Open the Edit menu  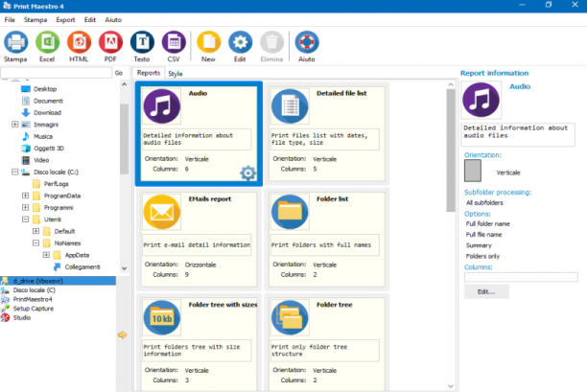coord(90,20)
